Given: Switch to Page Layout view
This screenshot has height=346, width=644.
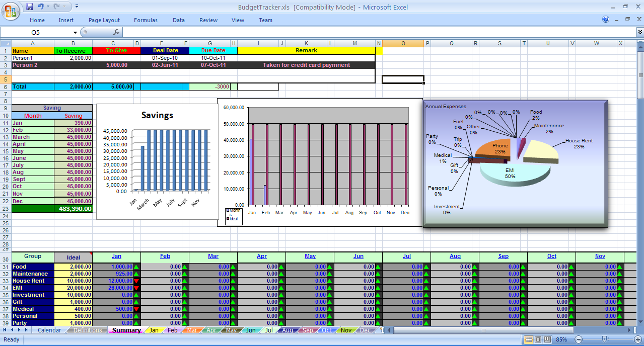Looking at the screenshot, I should 537,339.
